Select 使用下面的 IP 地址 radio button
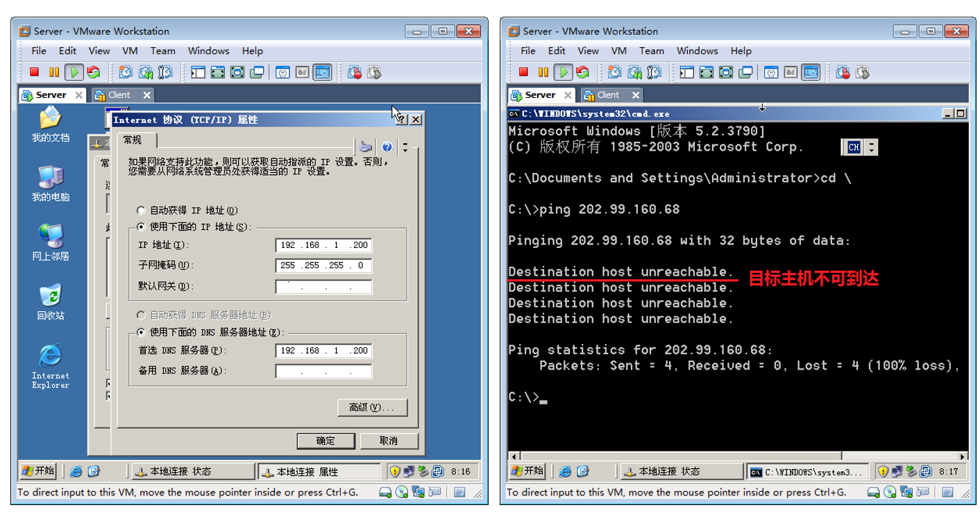980x512 pixels. pyautogui.click(x=142, y=227)
